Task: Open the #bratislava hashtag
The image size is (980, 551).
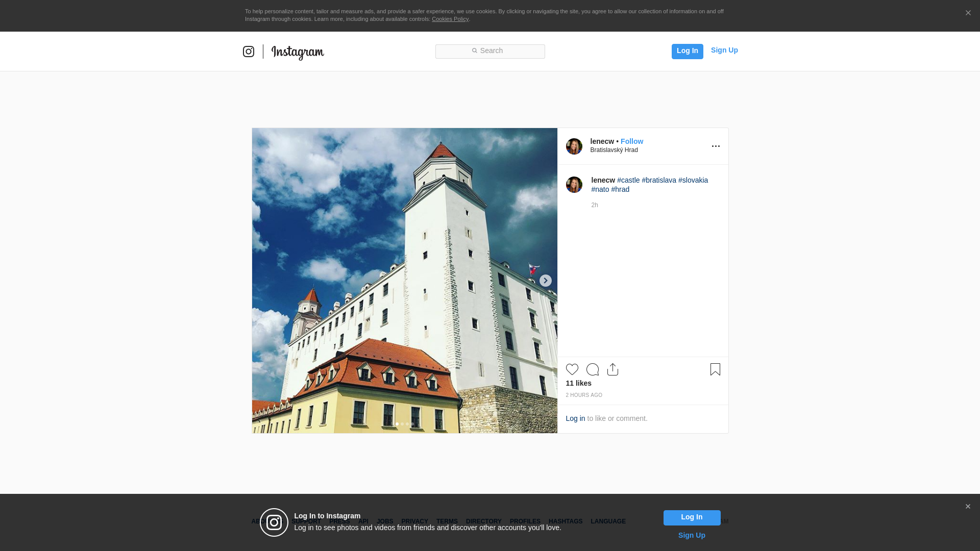Action: coord(658,180)
